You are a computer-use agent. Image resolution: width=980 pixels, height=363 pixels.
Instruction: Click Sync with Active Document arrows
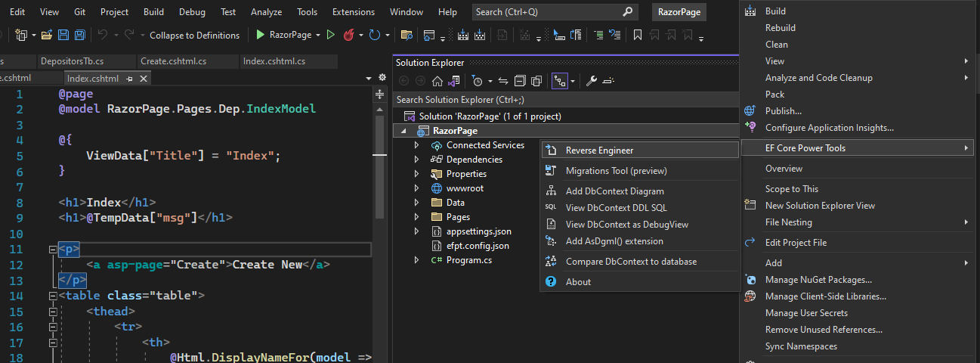[x=502, y=81]
